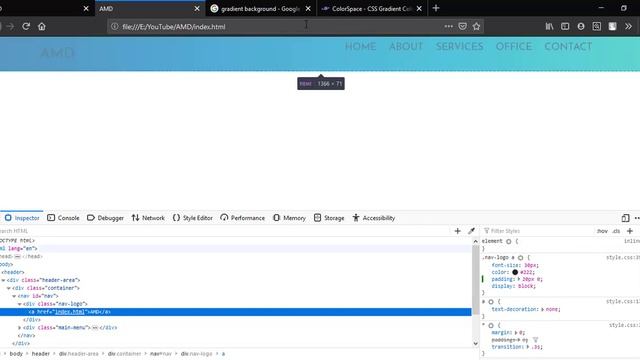Expand margin shorthand arrow
640x360 pixels.
click(x=516, y=333)
